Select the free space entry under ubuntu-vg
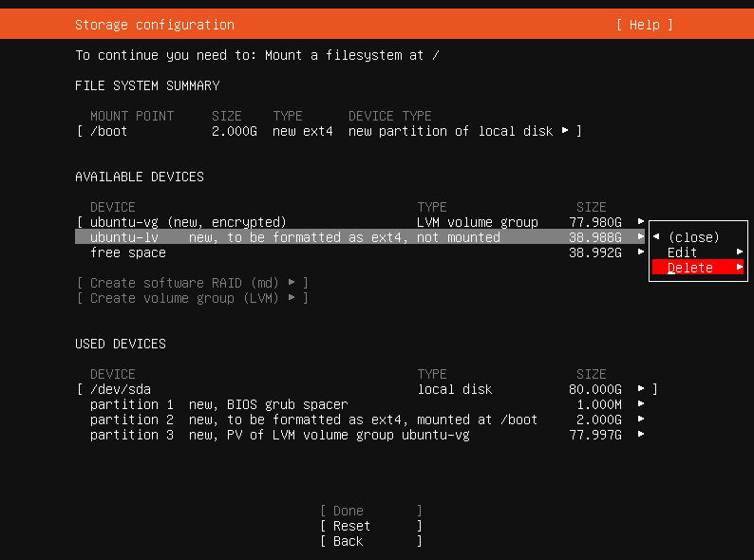Image resolution: width=754 pixels, height=560 pixels. pos(128,252)
